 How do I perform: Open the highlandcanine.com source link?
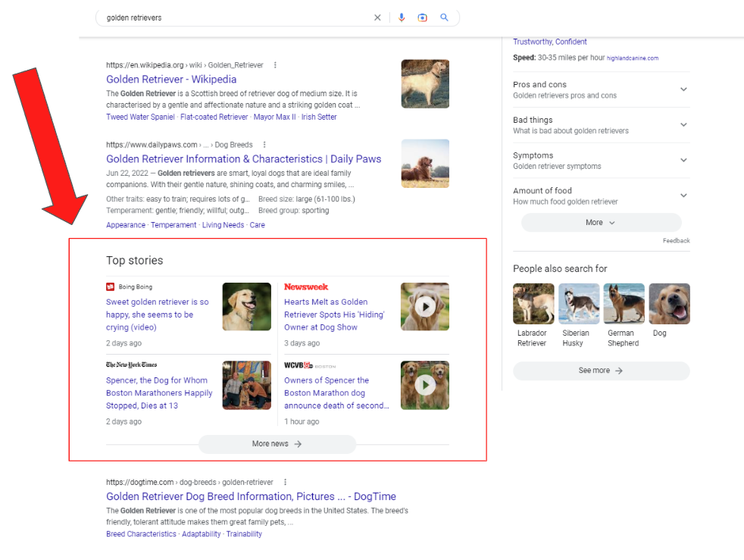[x=633, y=58]
